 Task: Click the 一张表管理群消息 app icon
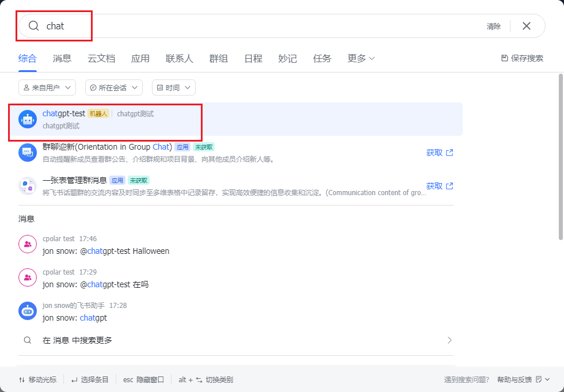coord(28,186)
